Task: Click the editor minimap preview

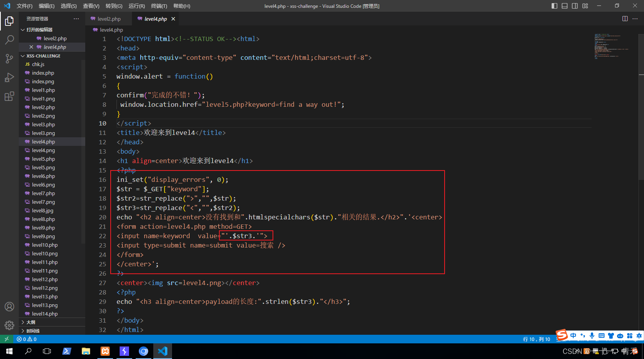Action: tap(612, 46)
